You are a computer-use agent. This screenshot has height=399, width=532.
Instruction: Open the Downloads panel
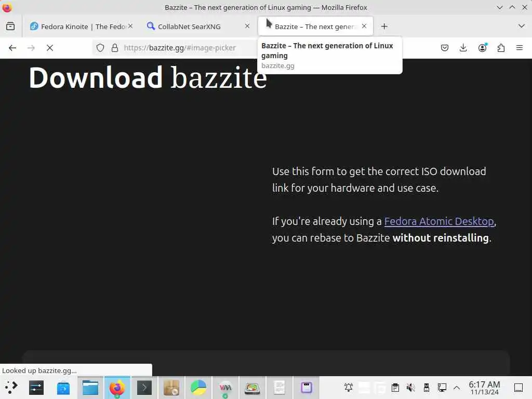(x=463, y=48)
